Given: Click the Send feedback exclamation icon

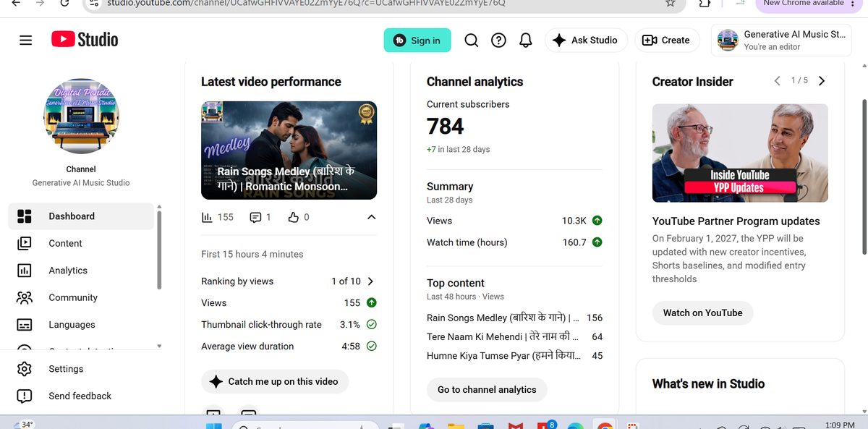Looking at the screenshot, I should [x=25, y=396].
